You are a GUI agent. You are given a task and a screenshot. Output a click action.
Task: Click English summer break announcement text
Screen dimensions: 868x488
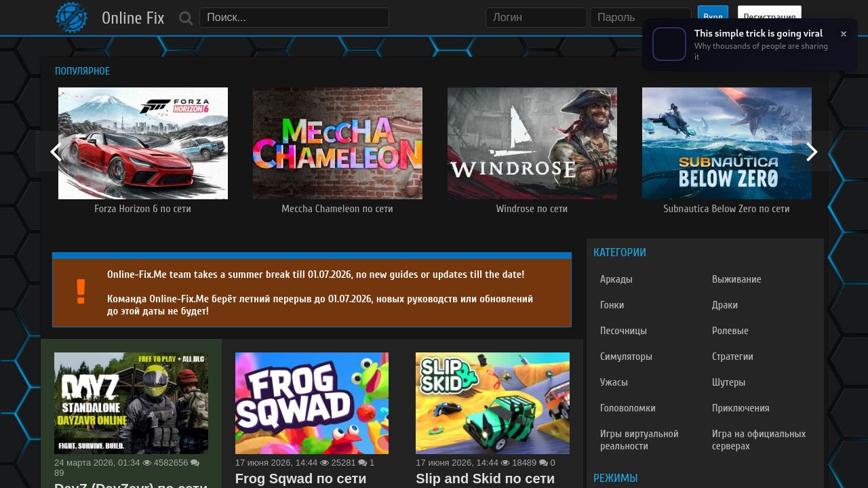point(315,274)
